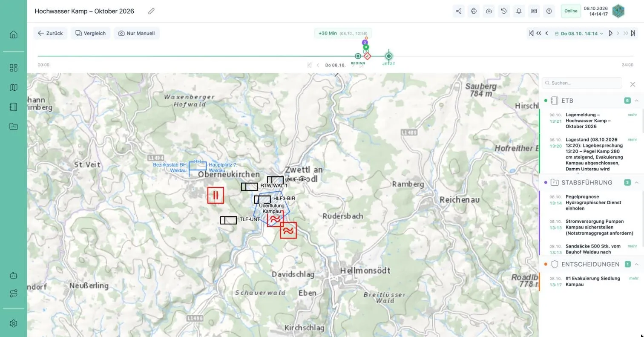
Task: Toggle the Vergleich comparison mode
Action: click(91, 33)
